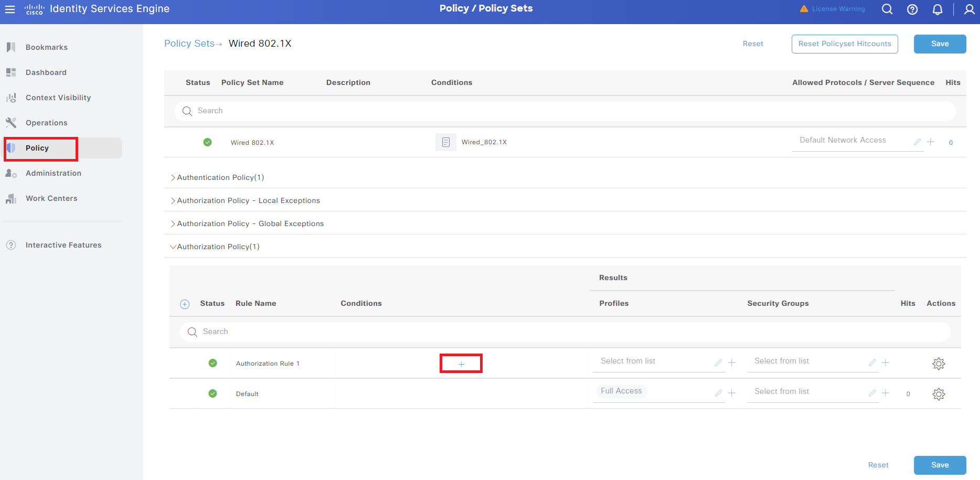The width and height of the screenshot is (980, 480).
Task: Click Reset Policyset Hitcounts
Action: tap(845, 44)
